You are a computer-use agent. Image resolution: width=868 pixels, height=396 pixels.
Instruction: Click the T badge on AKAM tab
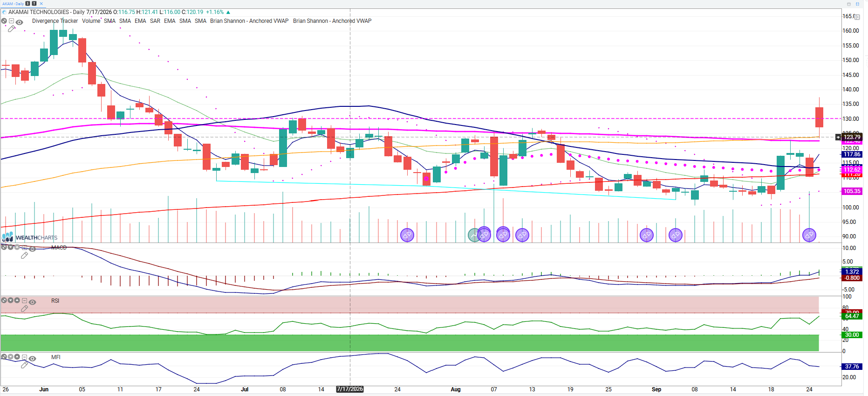point(34,3)
